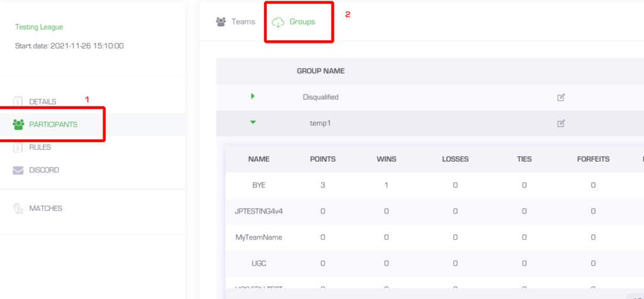Expand the Disqualified group row
644x299 pixels.
[253, 96]
